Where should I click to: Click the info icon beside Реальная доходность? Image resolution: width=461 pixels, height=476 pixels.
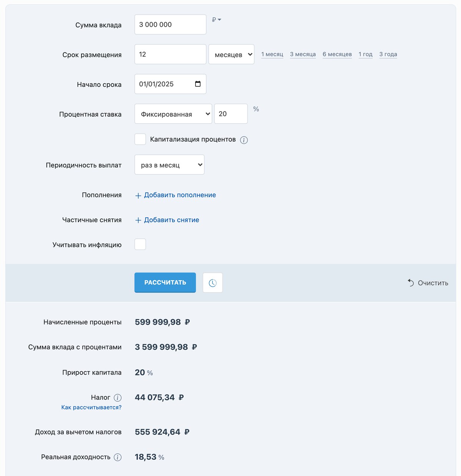118,457
